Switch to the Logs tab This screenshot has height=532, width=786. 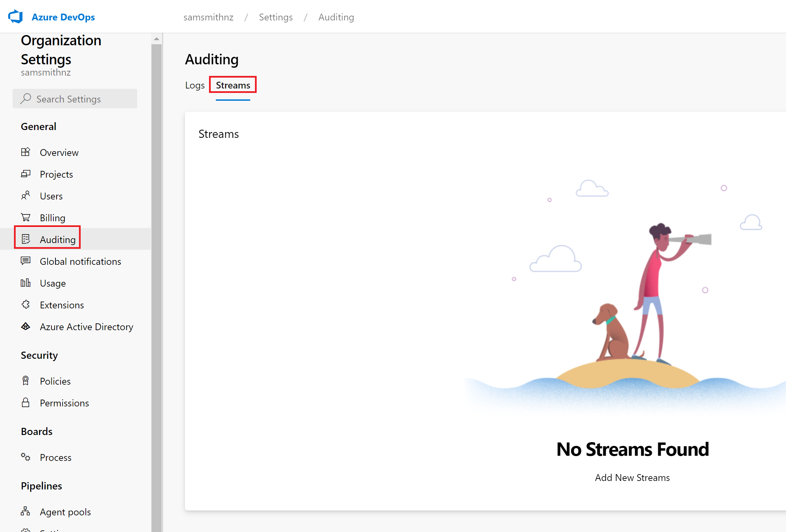[195, 85]
